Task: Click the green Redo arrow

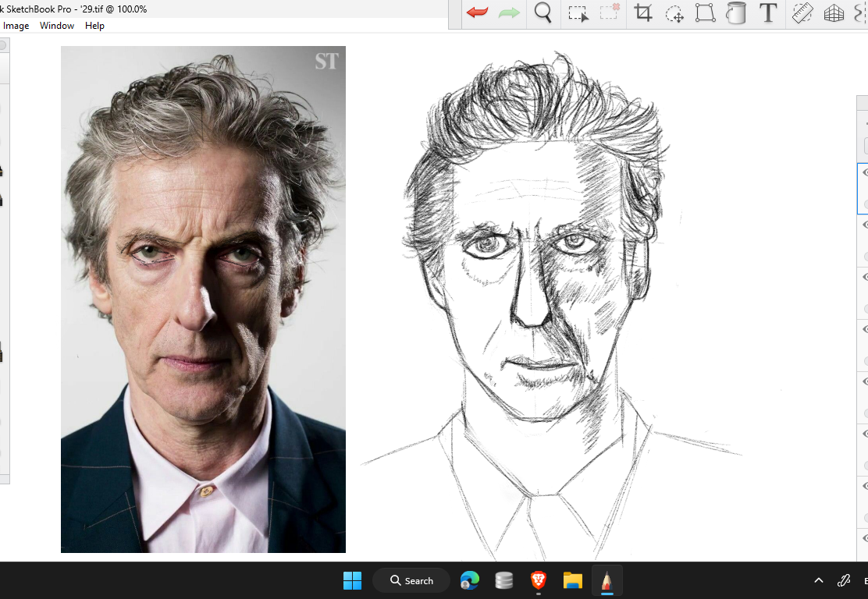Action: tap(509, 12)
